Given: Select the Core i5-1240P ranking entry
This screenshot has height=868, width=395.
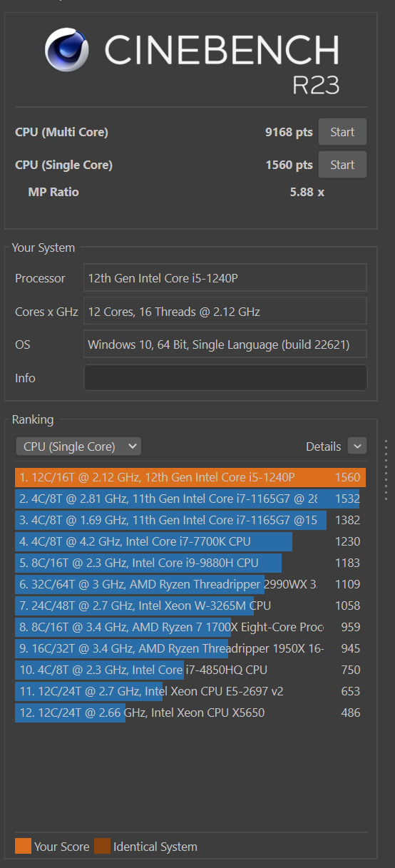Looking at the screenshot, I should (190, 477).
